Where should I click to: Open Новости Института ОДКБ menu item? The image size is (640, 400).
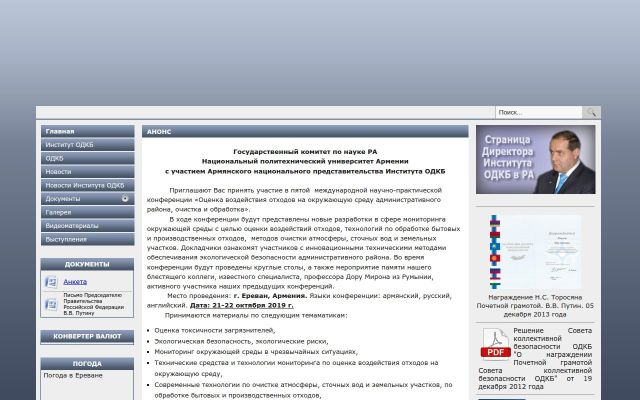click(x=87, y=185)
